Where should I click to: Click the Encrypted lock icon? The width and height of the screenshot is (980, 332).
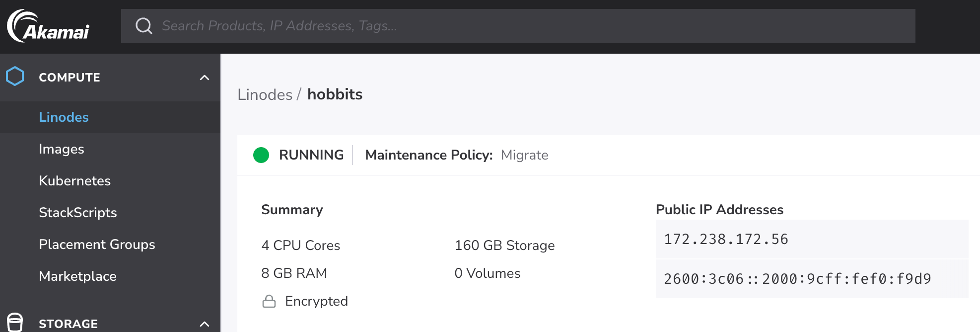(x=269, y=301)
